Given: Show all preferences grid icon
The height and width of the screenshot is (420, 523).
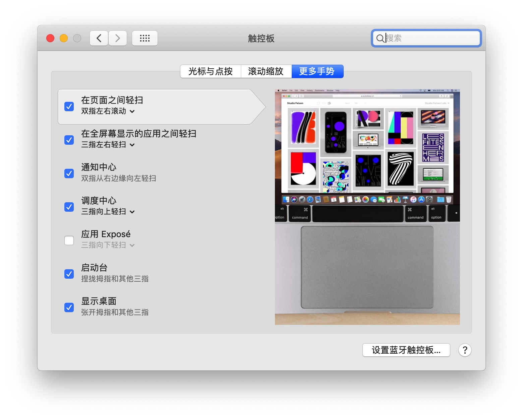Looking at the screenshot, I should [144, 38].
